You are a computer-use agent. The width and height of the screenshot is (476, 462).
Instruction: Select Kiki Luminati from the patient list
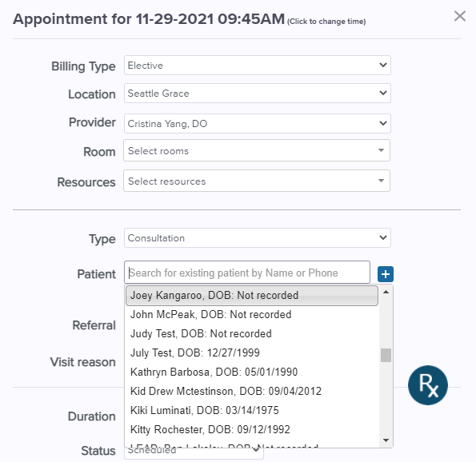pyautogui.click(x=252, y=410)
